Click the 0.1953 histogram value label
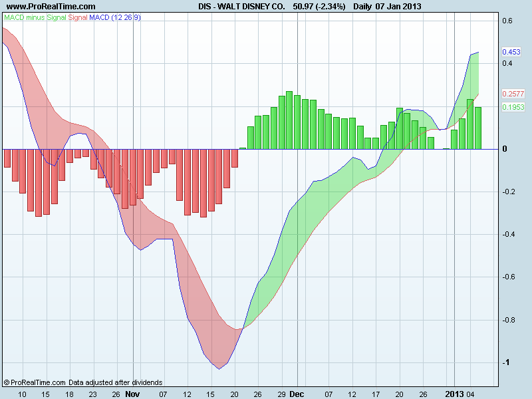The width and height of the screenshot is (532, 399). click(513, 107)
